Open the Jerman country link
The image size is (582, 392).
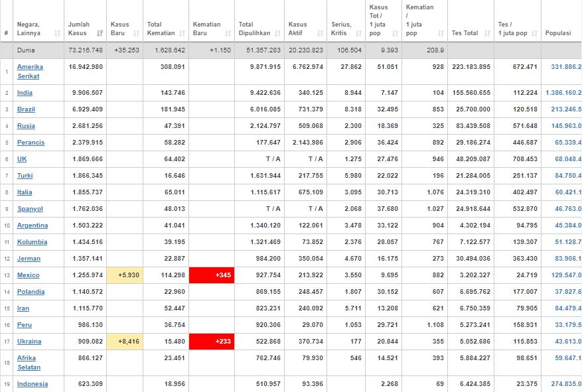point(29,259)
